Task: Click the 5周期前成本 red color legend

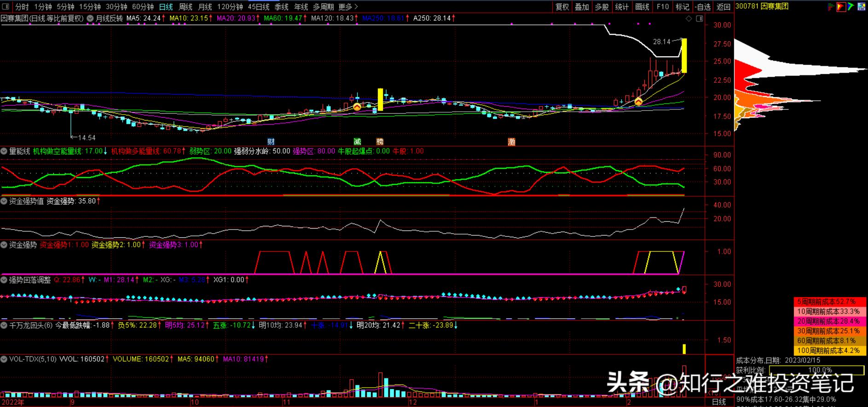Action: pos(830,302)
